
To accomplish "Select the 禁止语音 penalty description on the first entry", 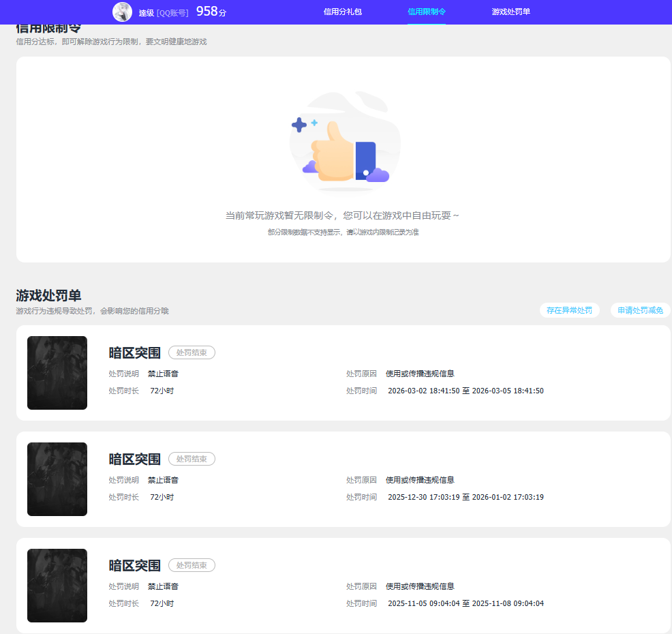I will [163, 373].
